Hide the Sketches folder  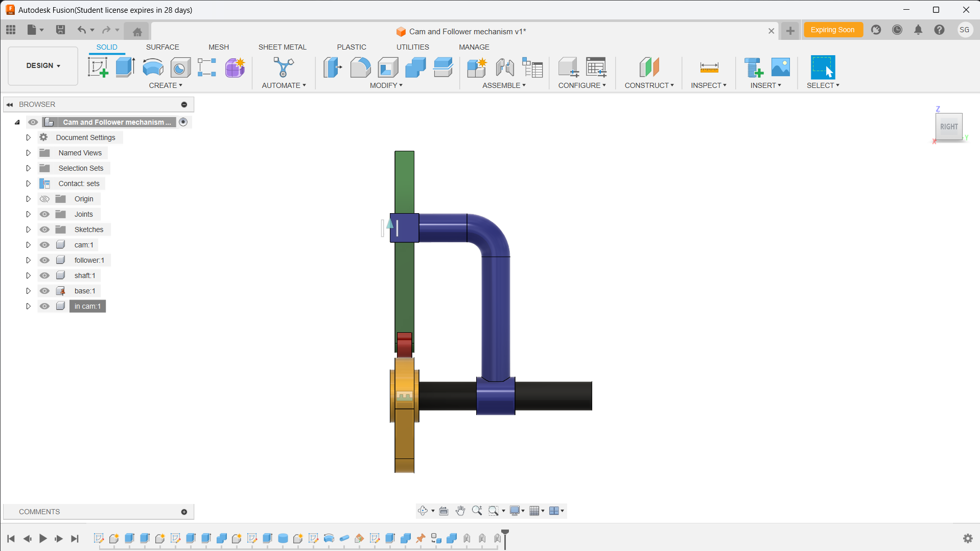pyautogui.click(x=44, y=229)
